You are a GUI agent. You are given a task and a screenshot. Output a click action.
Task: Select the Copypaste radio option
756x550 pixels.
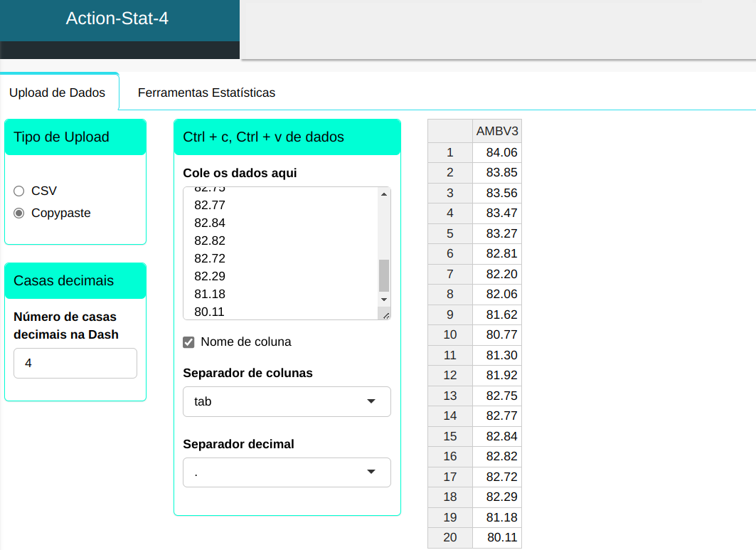[x=19, y=213]
